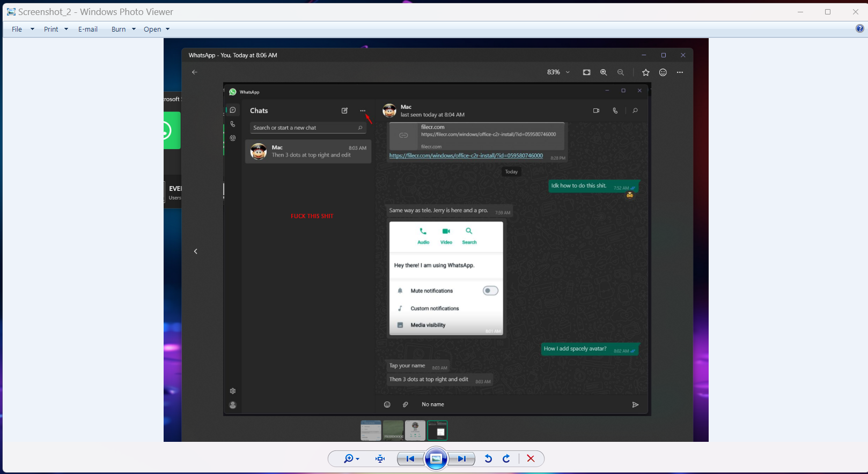The width and height of the screenshot is (868, 474).
Task: Click the green Search icon in shared image
Action: [469, 231]
